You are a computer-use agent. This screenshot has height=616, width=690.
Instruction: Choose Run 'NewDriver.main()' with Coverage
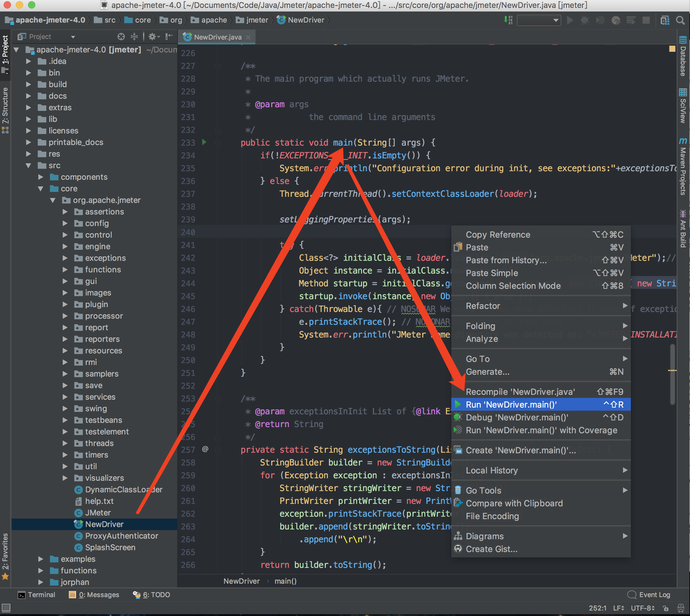541,430
